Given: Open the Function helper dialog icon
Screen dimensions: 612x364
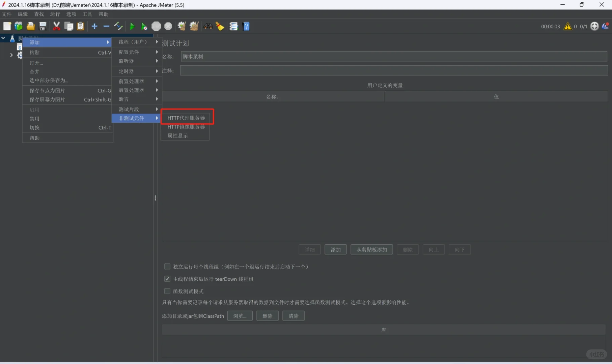Looking at the screenshot, I should (234, 26).
